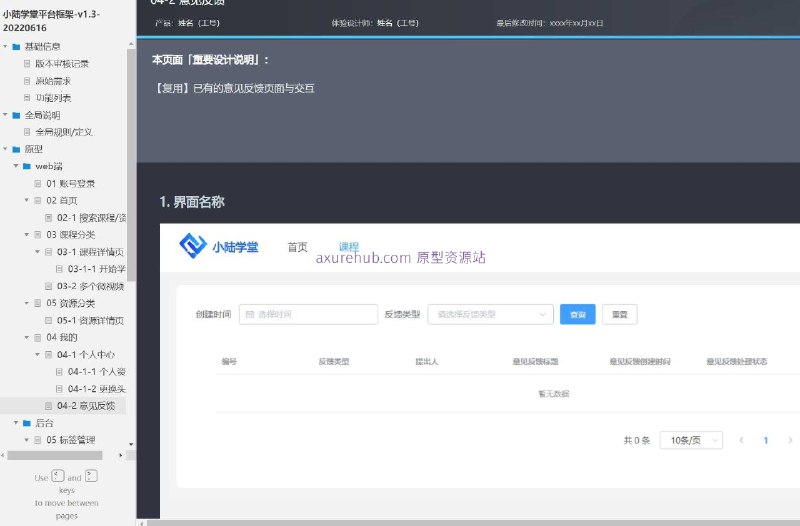The image size is (800, 526).
Task: Open the 全局规则/定义 page
Action: pyautogui.click(x=64, y=132)
